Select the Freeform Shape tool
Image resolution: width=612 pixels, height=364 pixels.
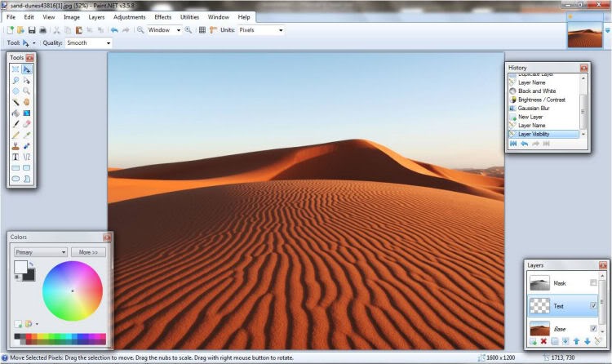point(27,179)
